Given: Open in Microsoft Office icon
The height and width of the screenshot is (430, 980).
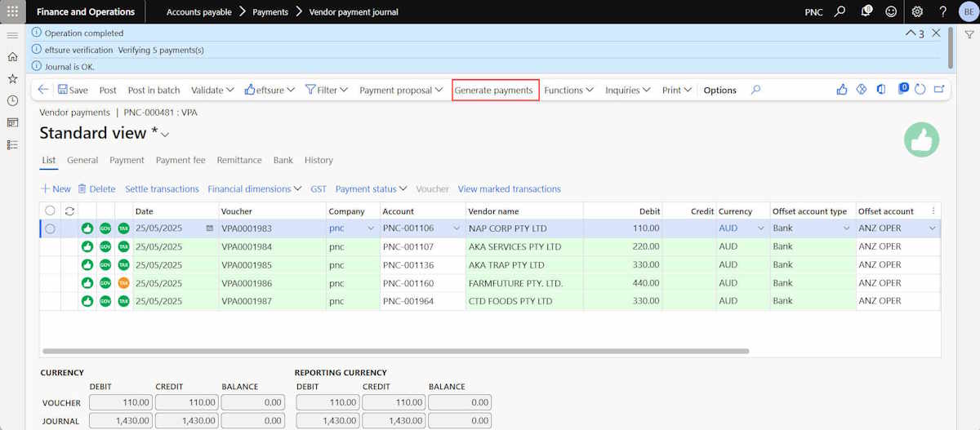Looking at the screenshot, I should (881, 90).
